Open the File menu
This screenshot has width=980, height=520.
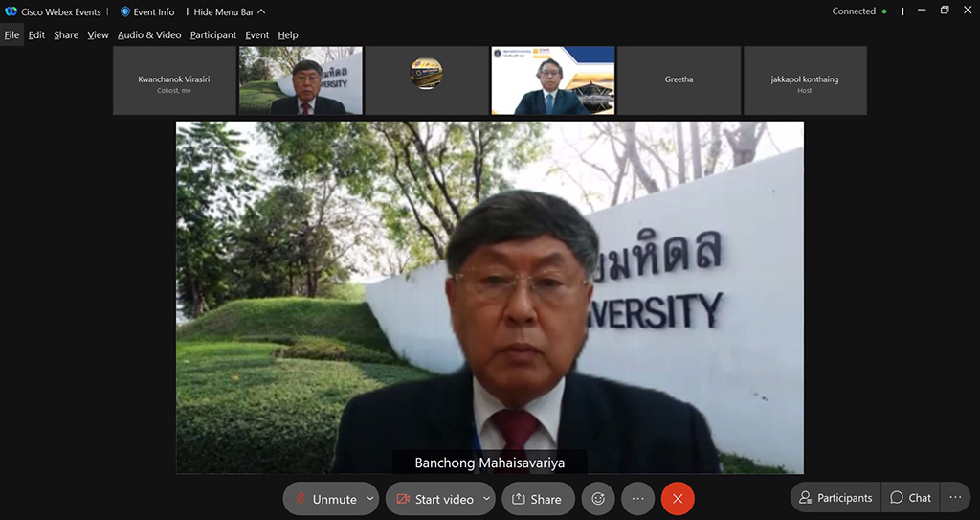click(11, 35)
